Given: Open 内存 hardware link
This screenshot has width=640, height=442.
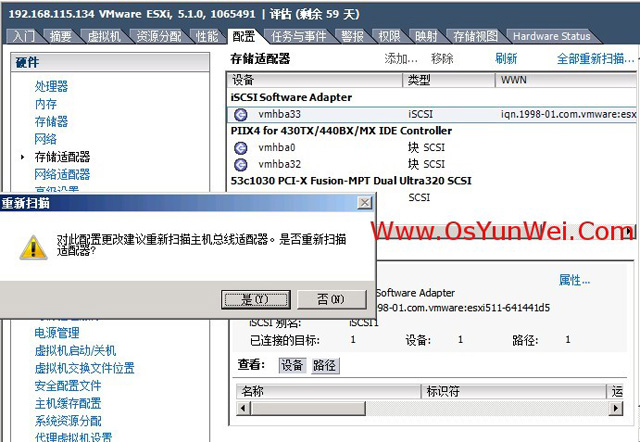Looking at the screenshot, I should tap(46, 104).
